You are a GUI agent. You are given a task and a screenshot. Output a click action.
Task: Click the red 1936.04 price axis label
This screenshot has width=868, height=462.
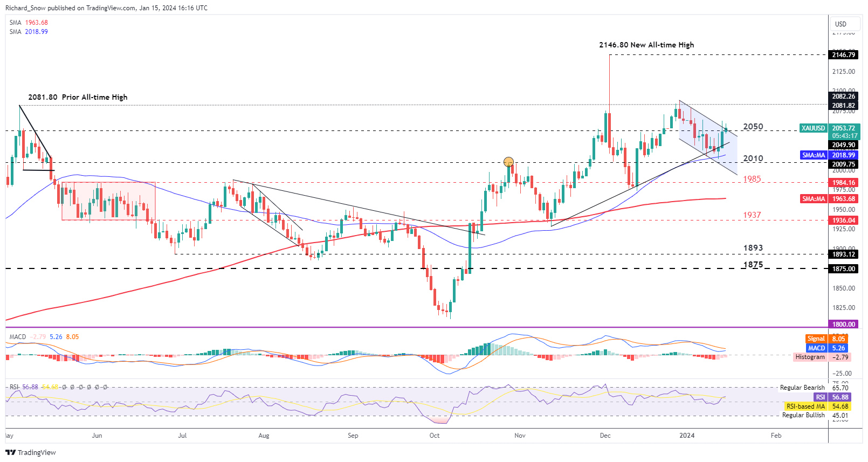(x=844, y=220)
